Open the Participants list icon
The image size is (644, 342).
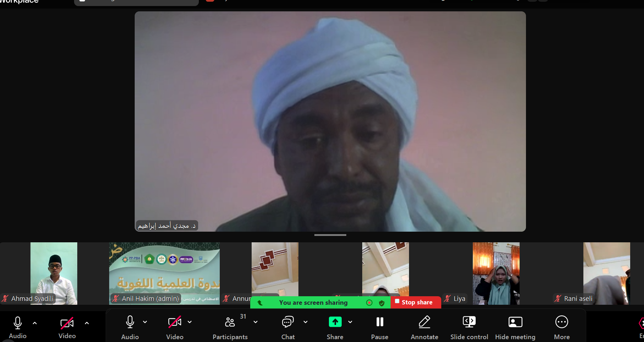click(230, 322)
